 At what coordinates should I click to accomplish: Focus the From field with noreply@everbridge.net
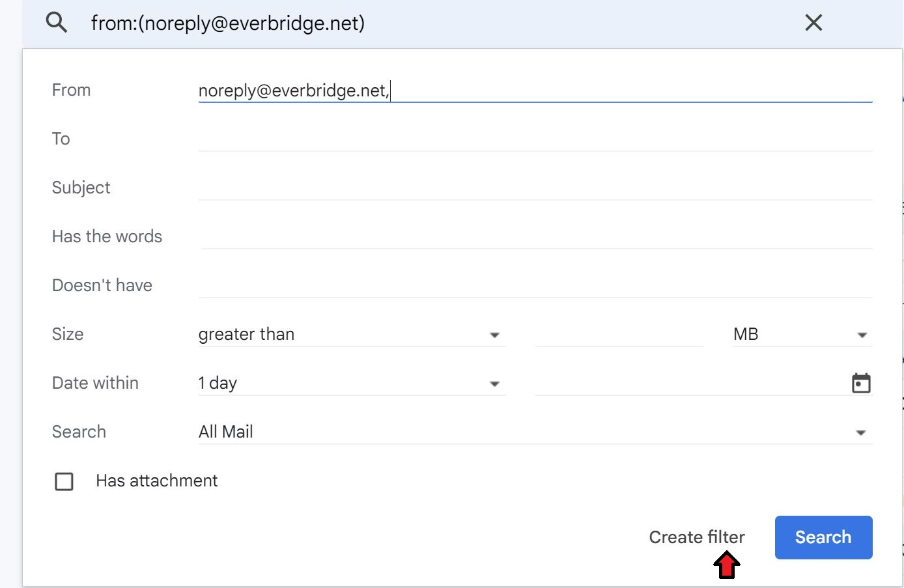(535, 91)
